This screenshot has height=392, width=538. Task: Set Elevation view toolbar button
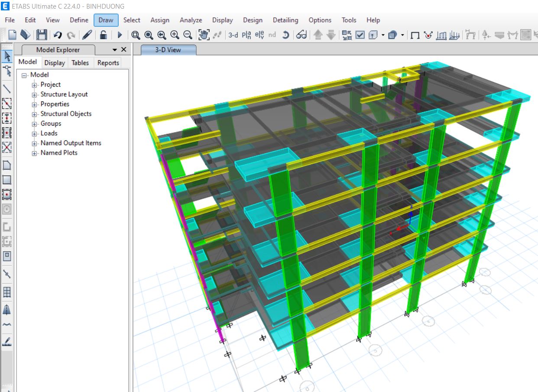click(259, 35)
